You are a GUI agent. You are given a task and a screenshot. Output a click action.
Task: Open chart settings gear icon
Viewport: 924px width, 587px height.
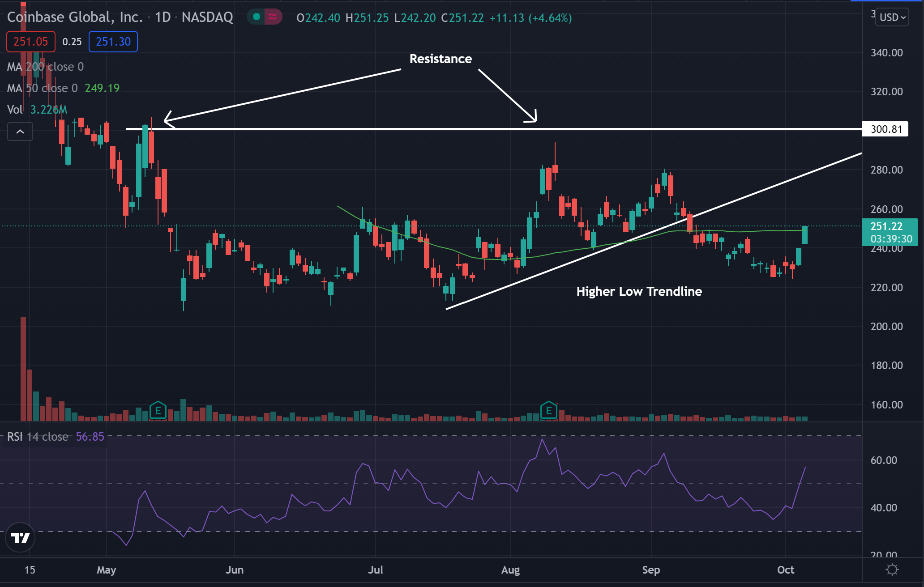(x=892, y=570)
